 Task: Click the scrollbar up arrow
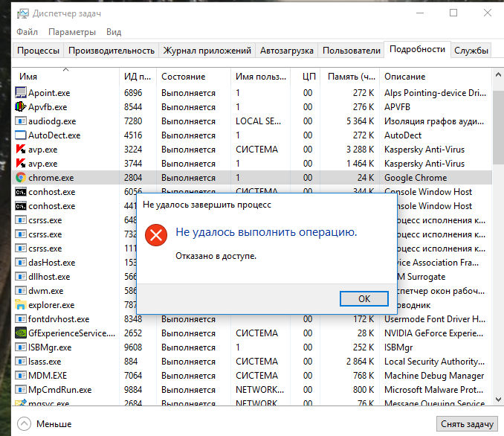[498, 75]
